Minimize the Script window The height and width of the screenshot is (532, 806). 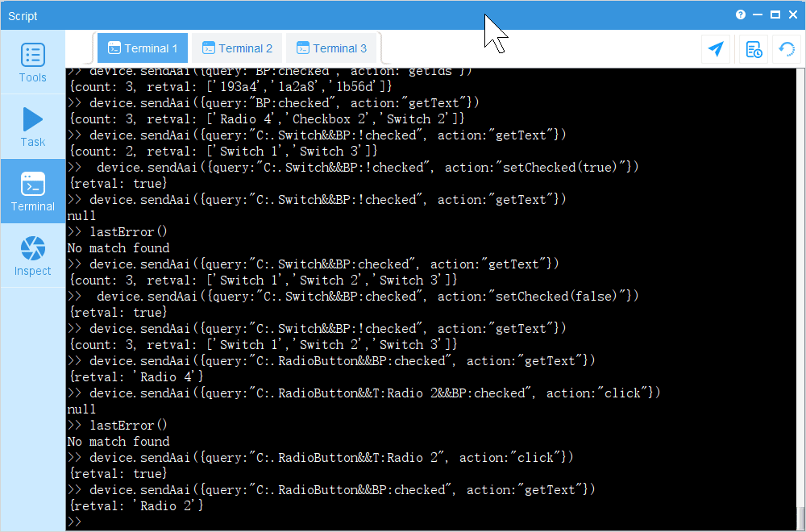[757, 15]
